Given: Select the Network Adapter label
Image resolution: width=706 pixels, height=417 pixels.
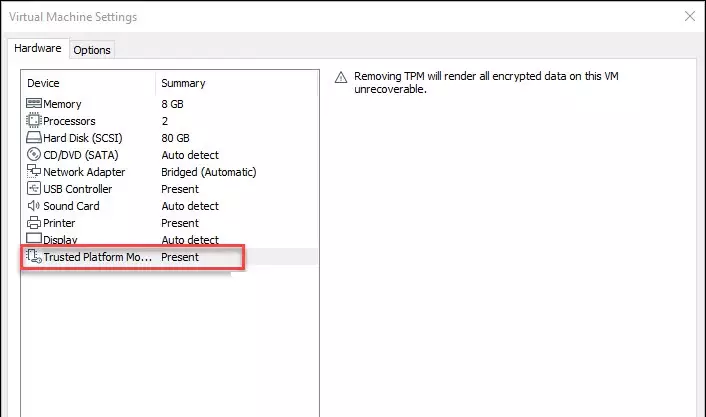Looking at the screenshot, I should pyautogui.click(x=84, y=172).
